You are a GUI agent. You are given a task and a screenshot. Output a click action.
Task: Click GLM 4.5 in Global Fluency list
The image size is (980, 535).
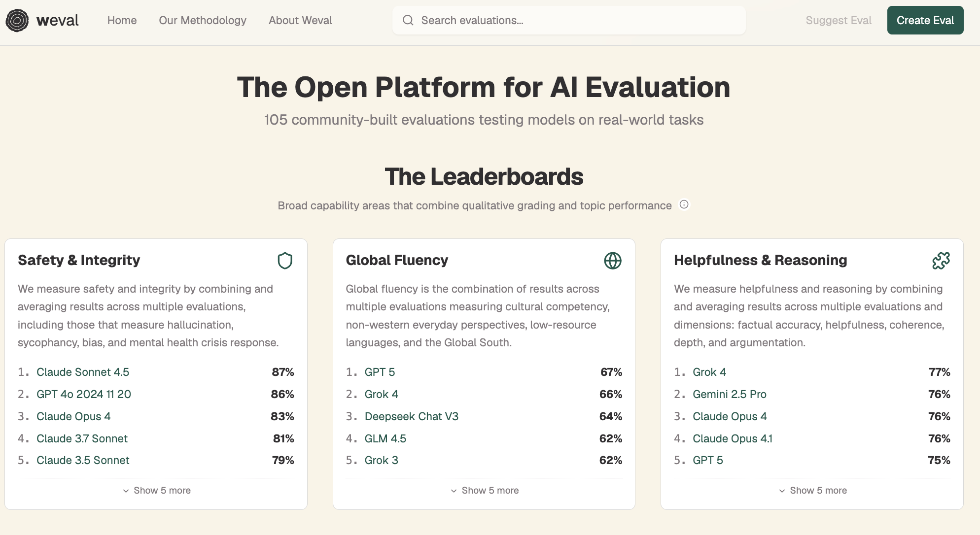coord(385,438)
